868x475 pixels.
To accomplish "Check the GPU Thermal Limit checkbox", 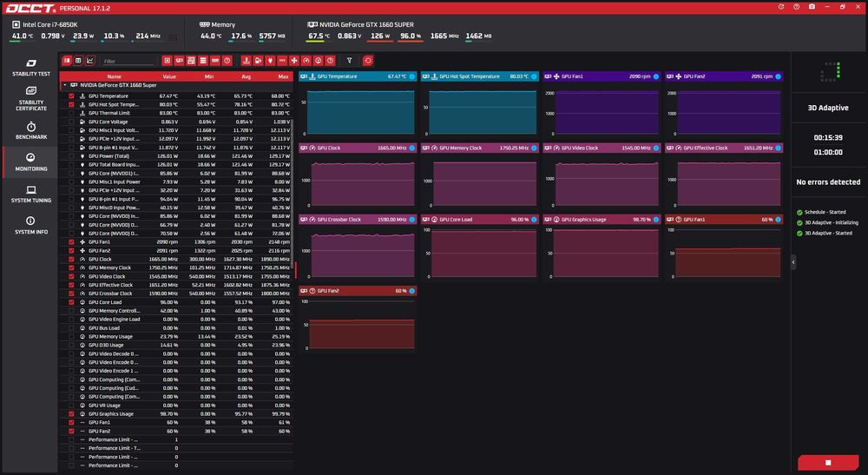I will (x=71, y=113).
